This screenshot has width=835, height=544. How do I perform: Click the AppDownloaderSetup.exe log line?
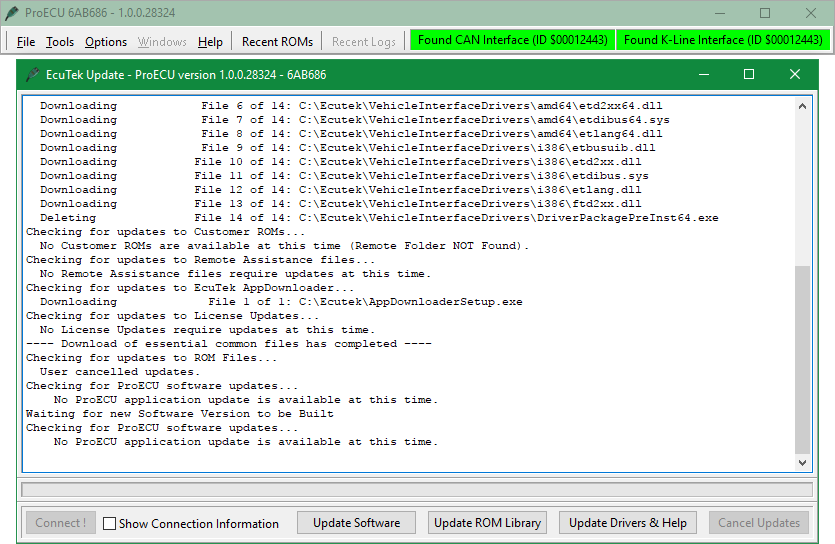(x=281, y=302)
